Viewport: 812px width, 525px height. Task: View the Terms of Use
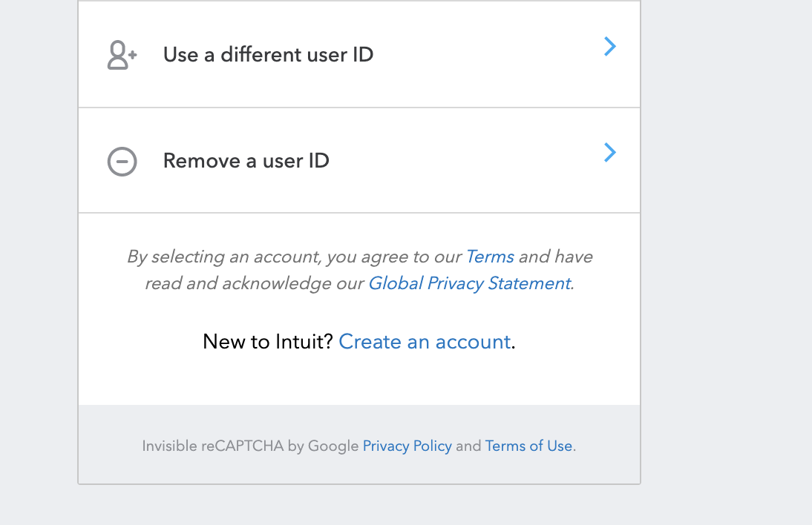[528, 446]
